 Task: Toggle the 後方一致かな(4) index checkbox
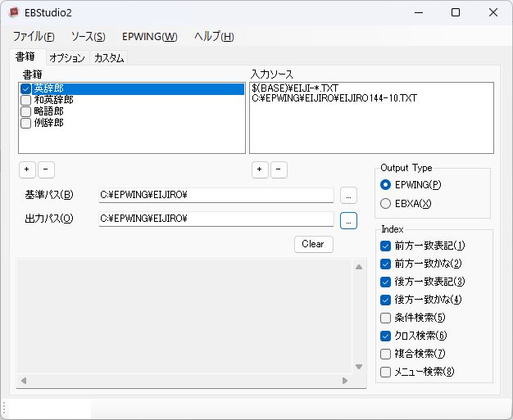[386, 300]
